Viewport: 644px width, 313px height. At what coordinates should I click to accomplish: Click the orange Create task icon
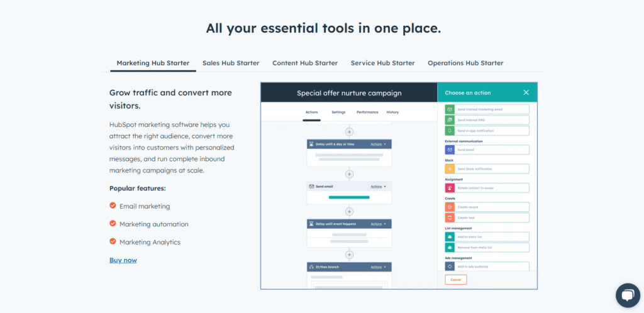click(450, 218)
